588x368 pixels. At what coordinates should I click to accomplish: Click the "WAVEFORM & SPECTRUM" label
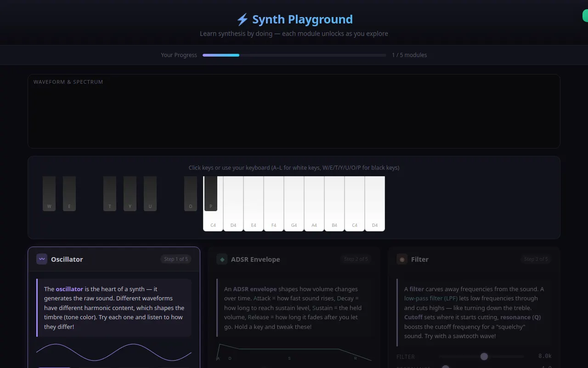point(68,82)
